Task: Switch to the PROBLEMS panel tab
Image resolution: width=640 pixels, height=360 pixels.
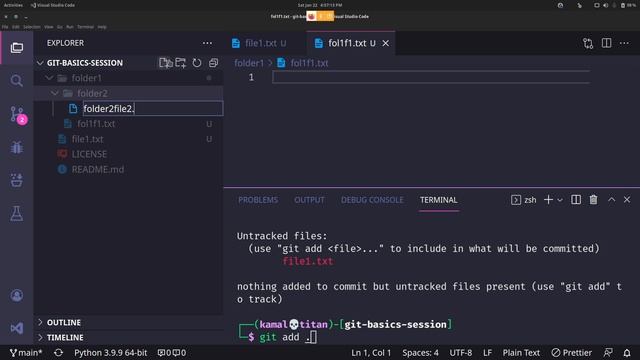Action: point(258,200)
